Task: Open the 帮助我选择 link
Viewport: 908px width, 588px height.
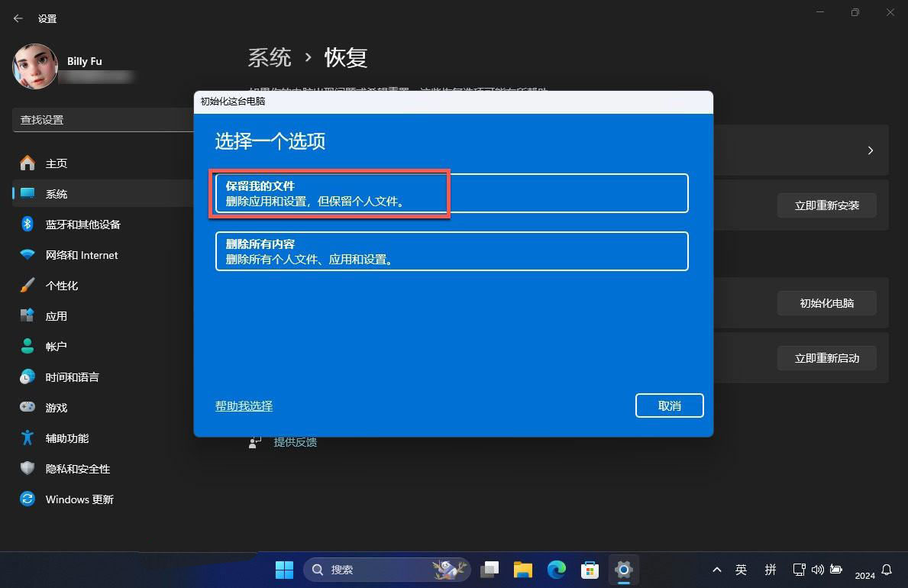Action: tap(244, 406)
